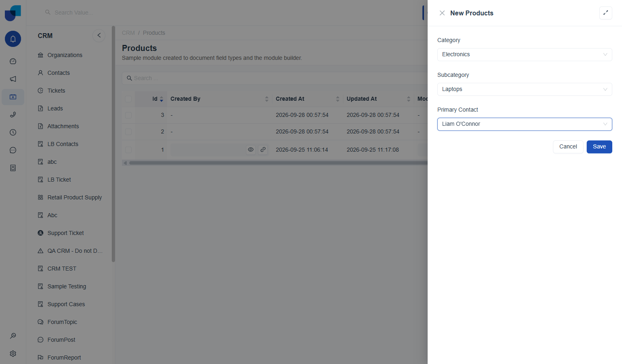
Task: Click the Save button
Action: click(599, 147)
